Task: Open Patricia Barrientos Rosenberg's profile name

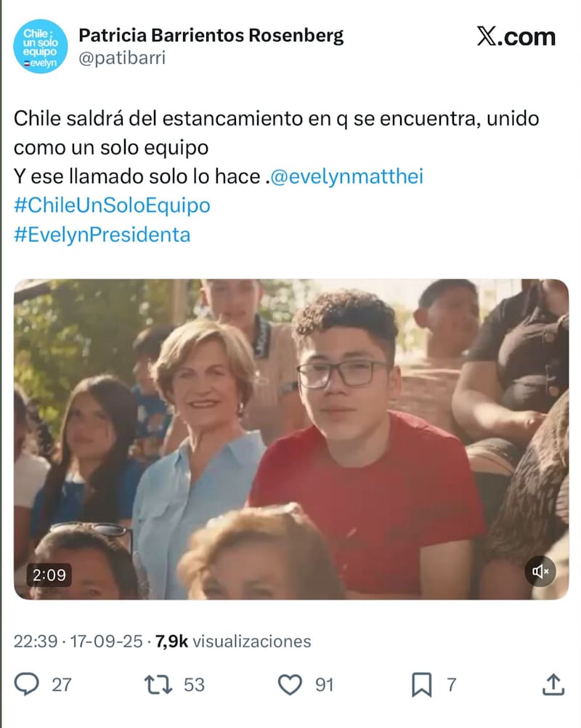Action: [x=211, y=36]
